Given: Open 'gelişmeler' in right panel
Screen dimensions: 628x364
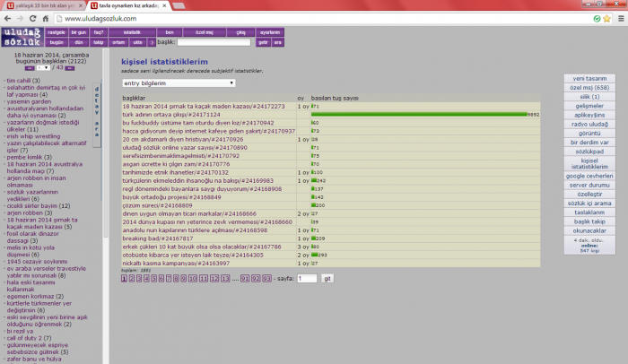Looking at the screenshot, I should pyautogui.click(x=589, y=106).
